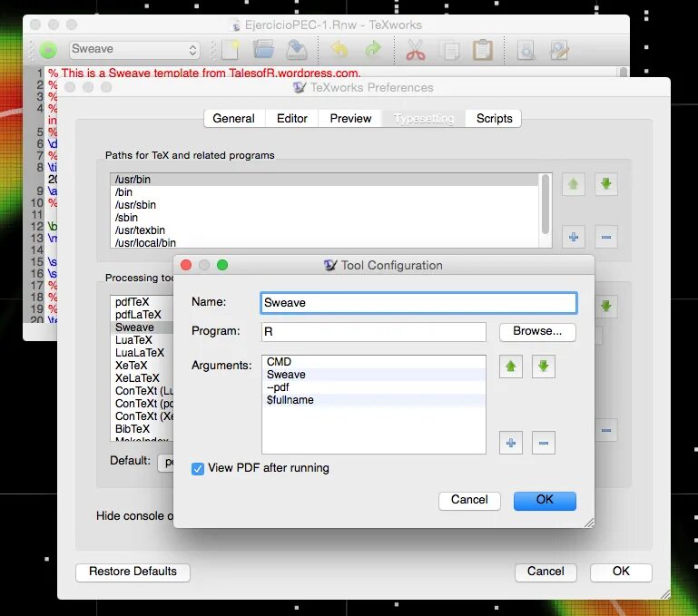The height and width of the screenshot is (616, 698).
Task: Select the /usr/texbin path entry
Action: (x=325, y=230)
